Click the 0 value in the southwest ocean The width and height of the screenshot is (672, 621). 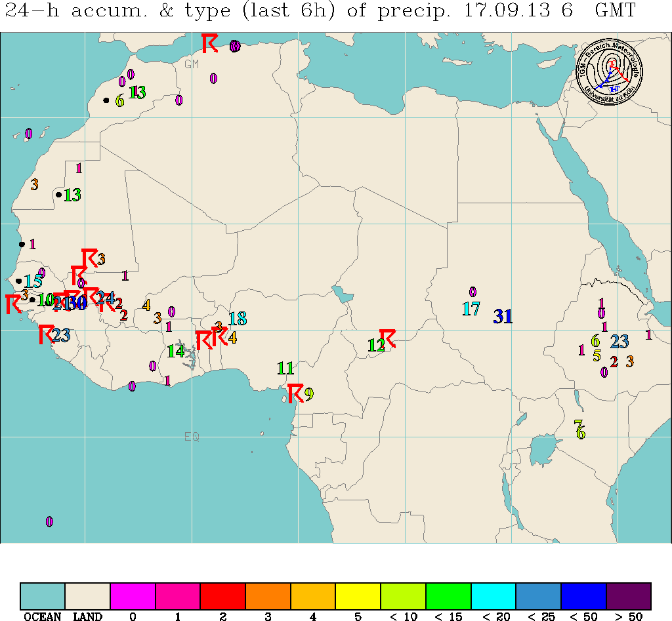click(x=49, y=521)
